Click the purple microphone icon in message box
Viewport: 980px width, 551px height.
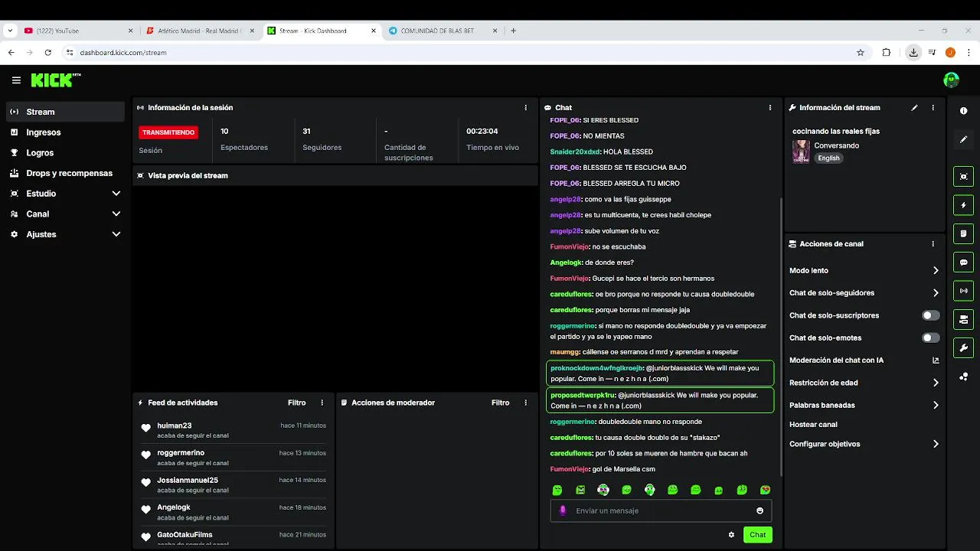click(x=563, y=510)
